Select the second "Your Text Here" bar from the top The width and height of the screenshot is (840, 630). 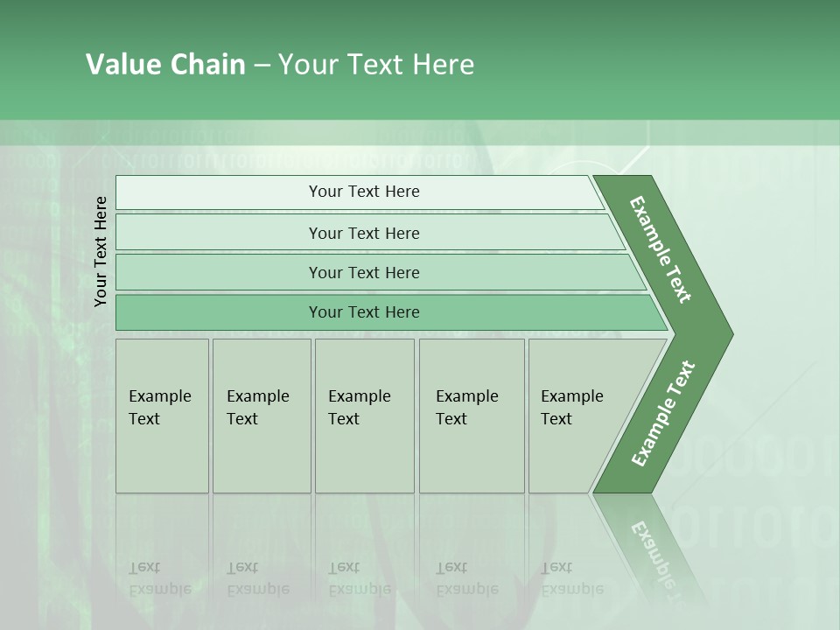[363, 233]
